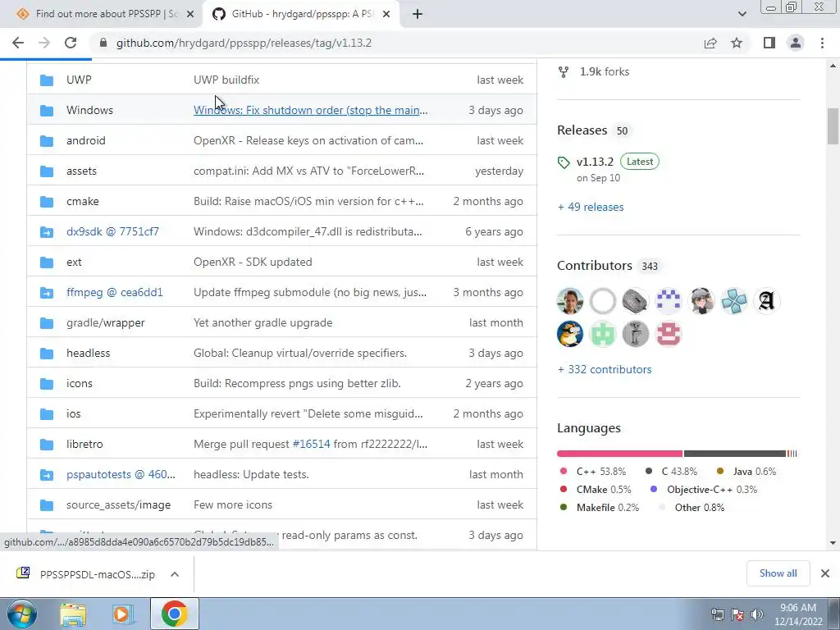Open the pspautotests submodule link
This screenshot has height=630, width=840.
[x=121, y=475]
